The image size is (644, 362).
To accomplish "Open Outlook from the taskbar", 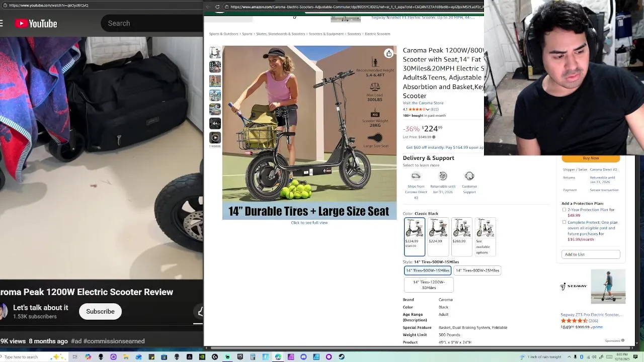I will click(139, 357).
